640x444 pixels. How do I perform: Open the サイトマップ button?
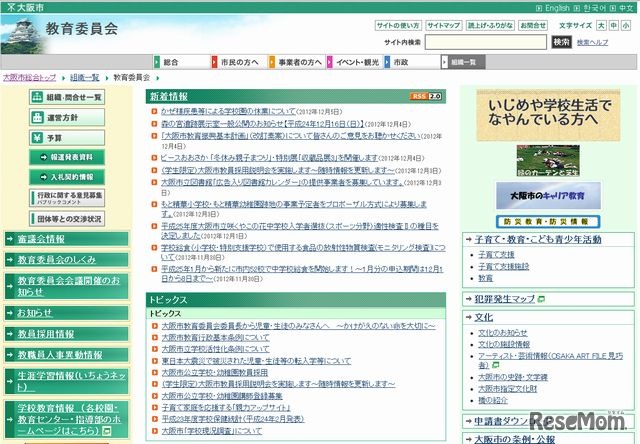pos(444,25)
